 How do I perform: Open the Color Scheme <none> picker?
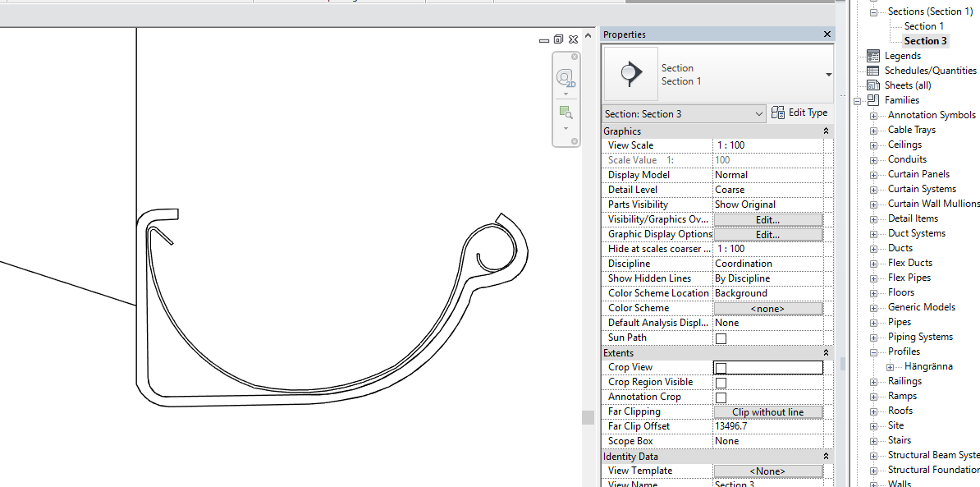767,308
